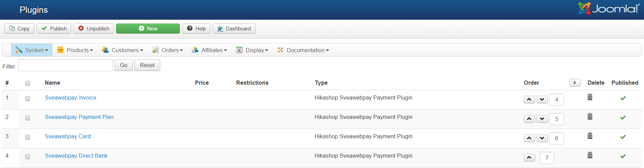Image resolution: width=644 pixels, height=168 pixels.
Task: Move Sveawebpay Payment Plan up in order
Action: (x=529, y=119)
